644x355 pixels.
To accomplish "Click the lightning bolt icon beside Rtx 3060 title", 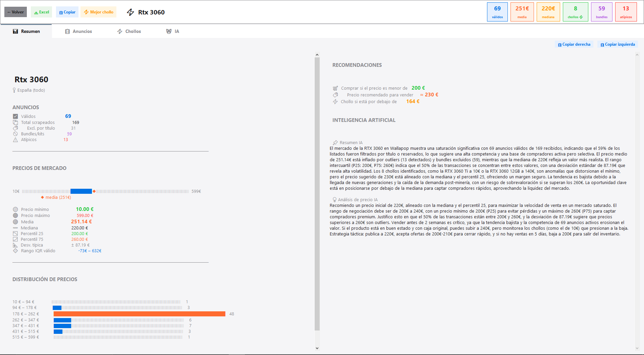I will pyautogui.click(x=130, y=12).
